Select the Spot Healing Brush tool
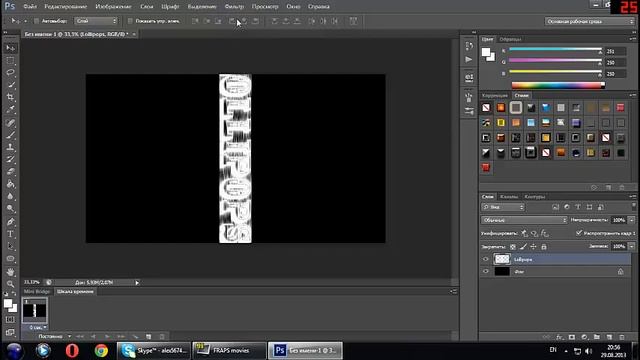This screenshot has width=640, height=360. (x=11, y=123)
